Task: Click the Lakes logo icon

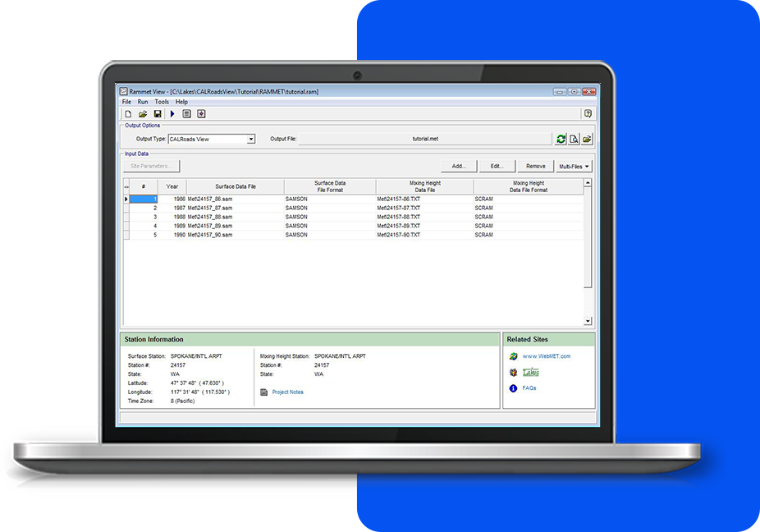Action: coord(513,373)
